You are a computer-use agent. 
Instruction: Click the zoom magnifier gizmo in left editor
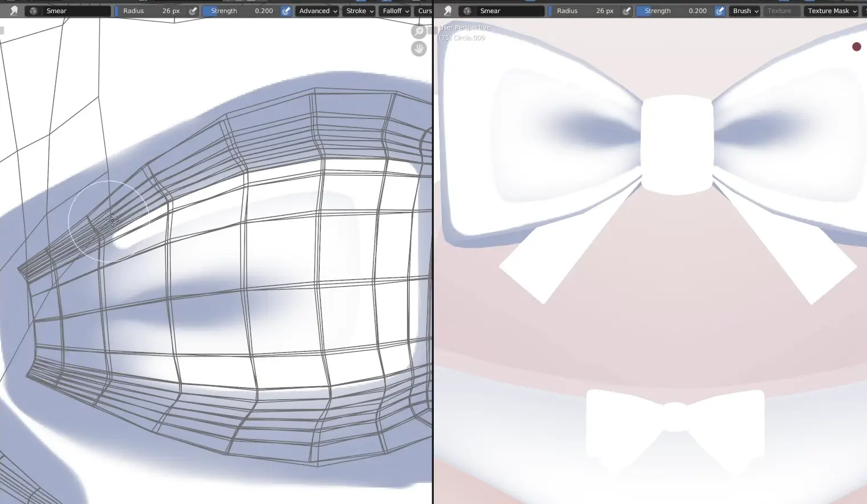coord(418,31)
